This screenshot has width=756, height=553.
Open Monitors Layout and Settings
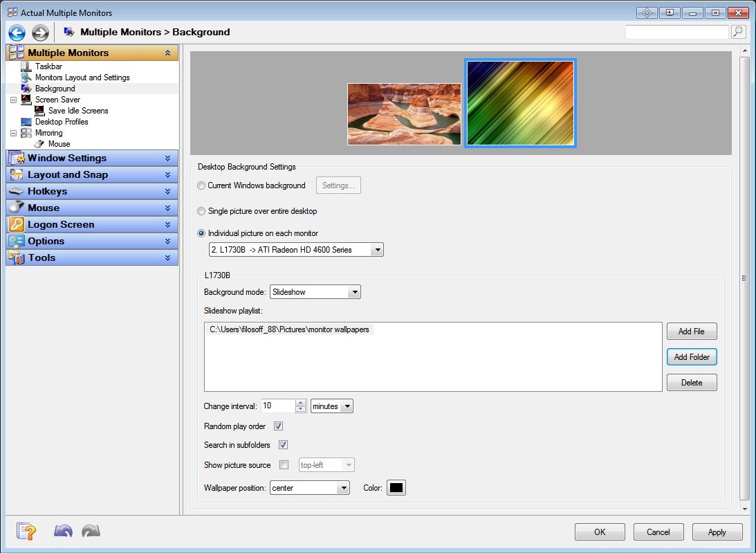(82, 78)
